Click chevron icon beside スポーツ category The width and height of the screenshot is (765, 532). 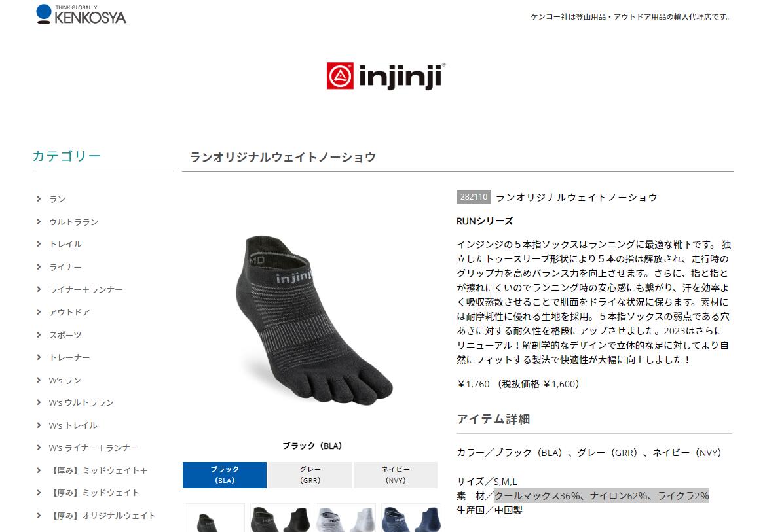39,334
